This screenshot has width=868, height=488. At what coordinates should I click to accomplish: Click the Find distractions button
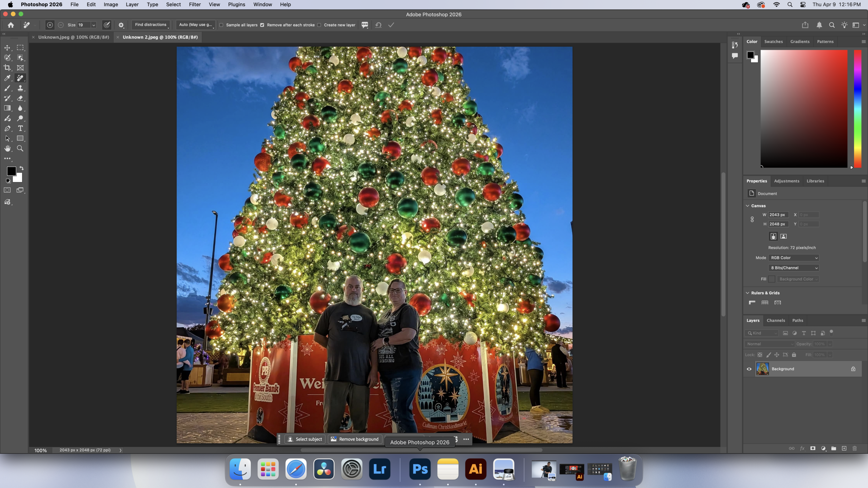(151, 25)
